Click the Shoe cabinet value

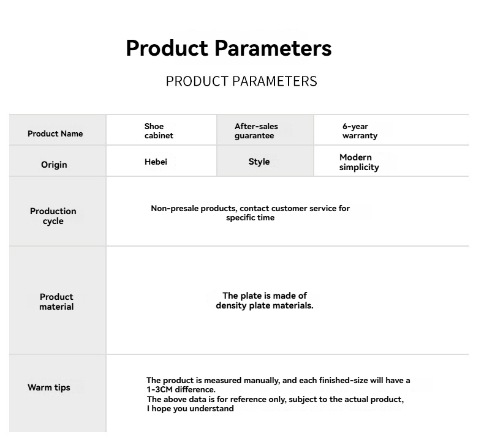click(x=159, y=131)
